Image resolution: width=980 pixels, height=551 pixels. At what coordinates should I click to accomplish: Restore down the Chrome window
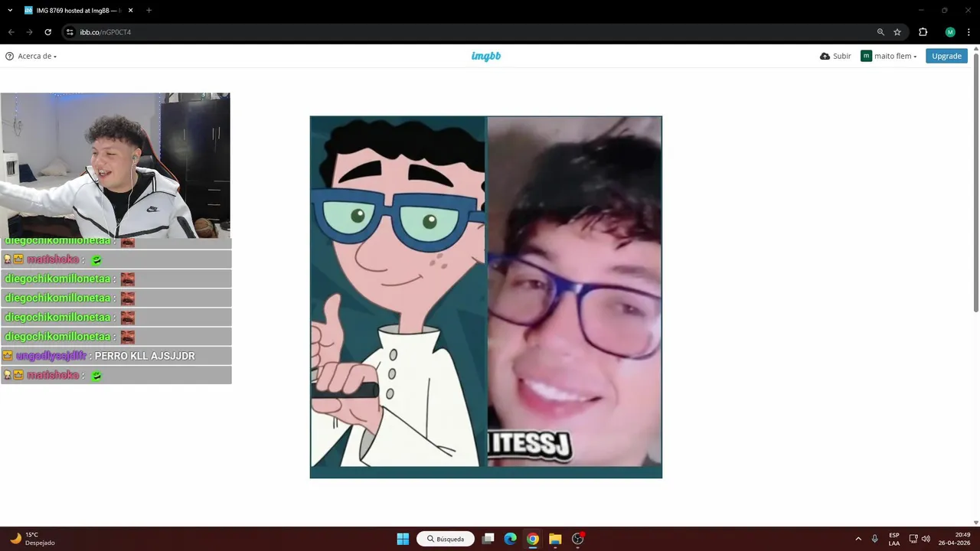coord(945,10)
